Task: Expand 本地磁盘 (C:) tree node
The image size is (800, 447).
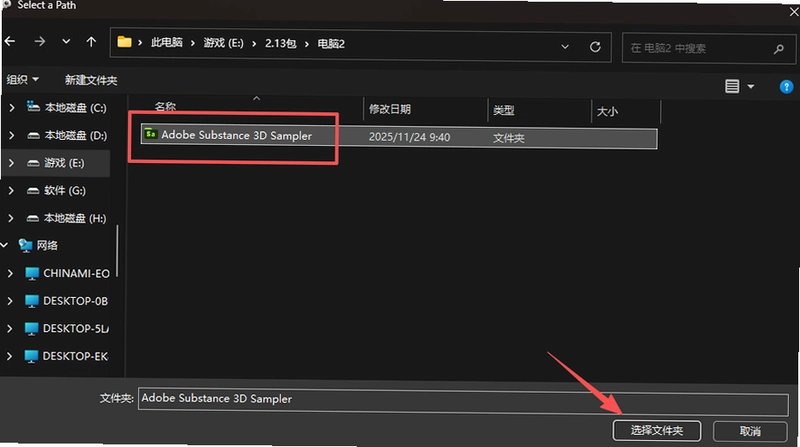Action: (x=11, y=108)
